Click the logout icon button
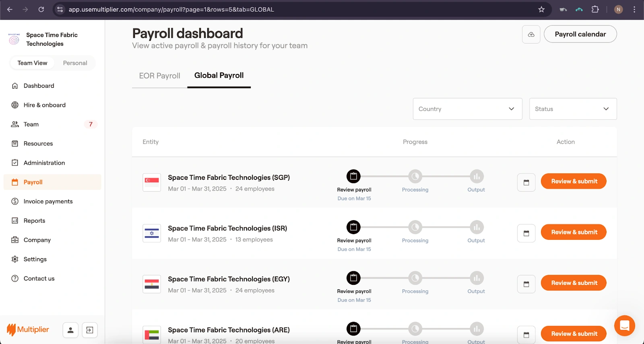This screenshot has width=644, height=344. click(x=90, y=330)
